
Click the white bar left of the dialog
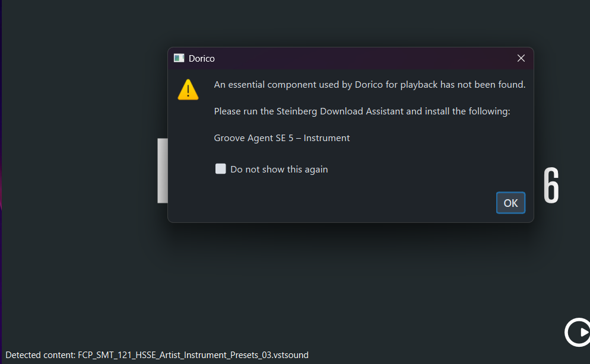pos(162,171)
